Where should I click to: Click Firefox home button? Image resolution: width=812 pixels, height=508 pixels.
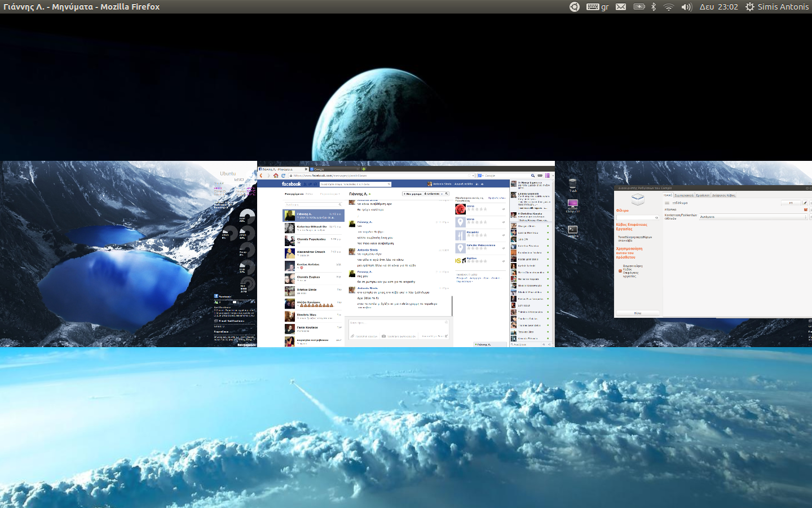276,176
